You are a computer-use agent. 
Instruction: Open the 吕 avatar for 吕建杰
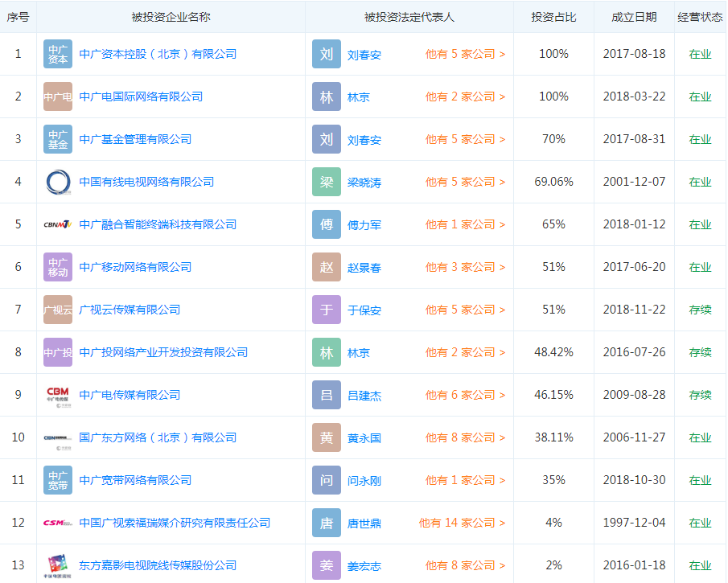tap(327, 395)
